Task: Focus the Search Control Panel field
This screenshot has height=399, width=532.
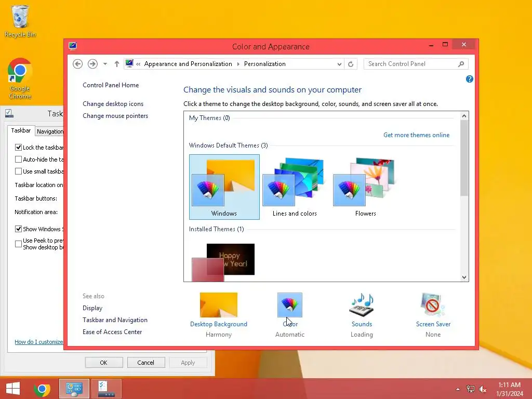Action: (x=416, y=64)
